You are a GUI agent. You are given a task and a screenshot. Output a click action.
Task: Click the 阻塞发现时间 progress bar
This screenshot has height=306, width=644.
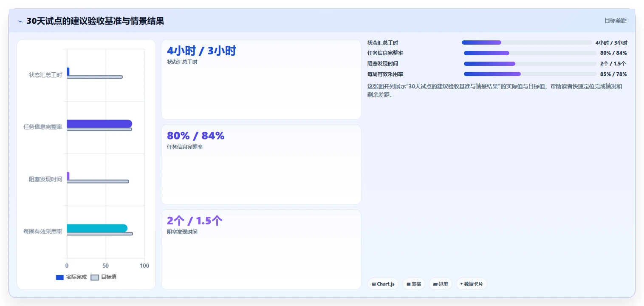tap(530, 64)
